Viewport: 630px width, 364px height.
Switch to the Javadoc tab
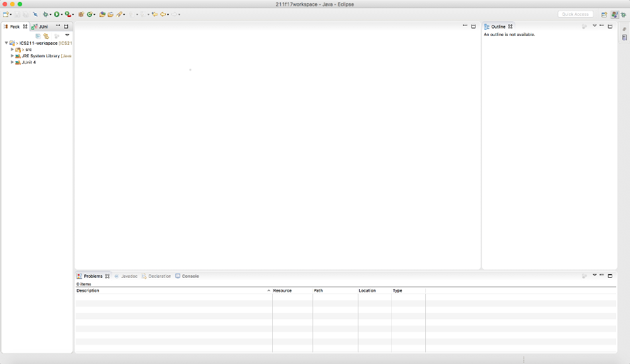pyautogui.click(x=129, y=276)
